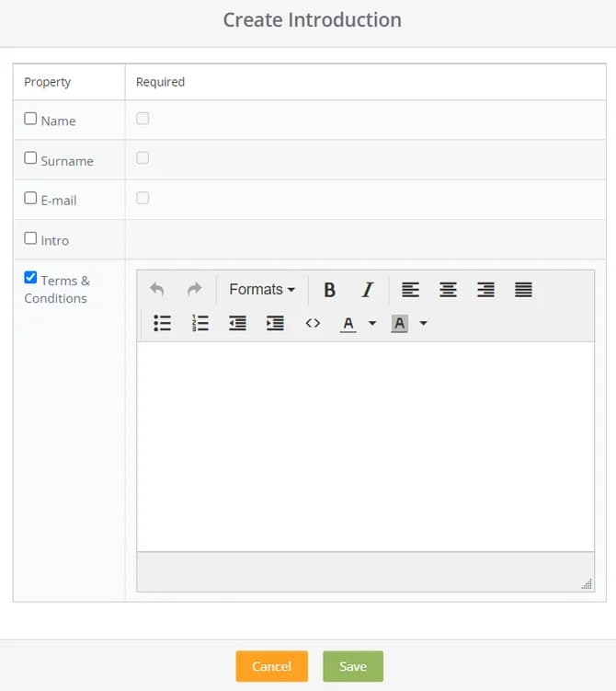Click the Required column header
The image size is (616, 691).
(160, 82)
